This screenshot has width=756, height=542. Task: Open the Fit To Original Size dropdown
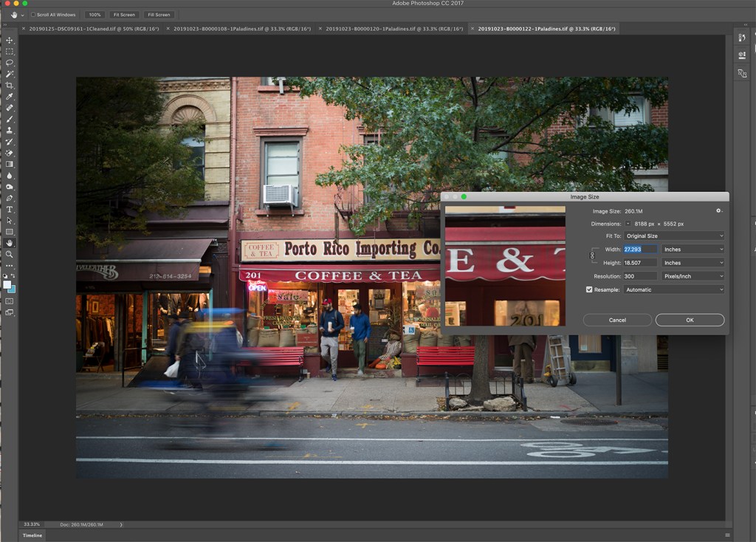[674, 236]
